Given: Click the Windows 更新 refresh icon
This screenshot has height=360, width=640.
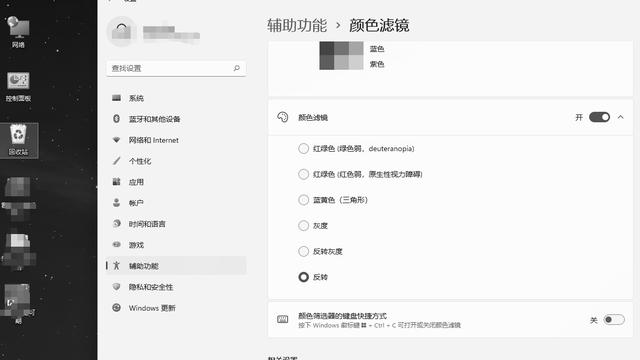Looking at the screenshot, I should (116, 308).
